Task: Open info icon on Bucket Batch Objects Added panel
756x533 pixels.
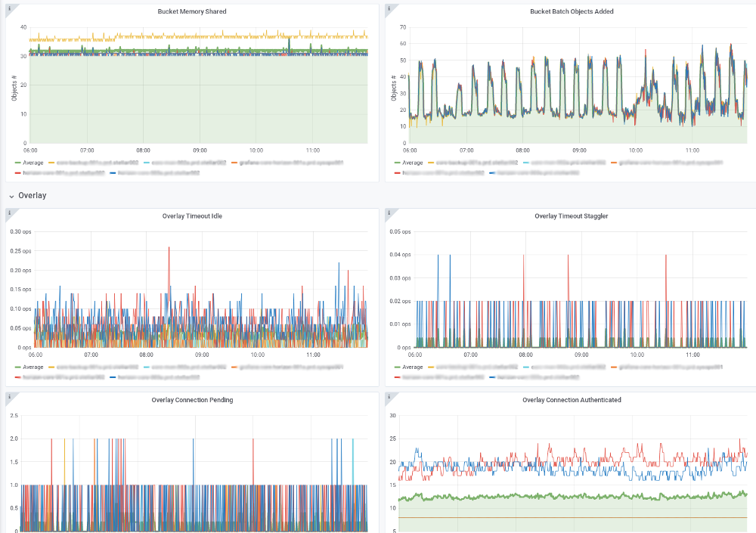Action: pos(389,8)
